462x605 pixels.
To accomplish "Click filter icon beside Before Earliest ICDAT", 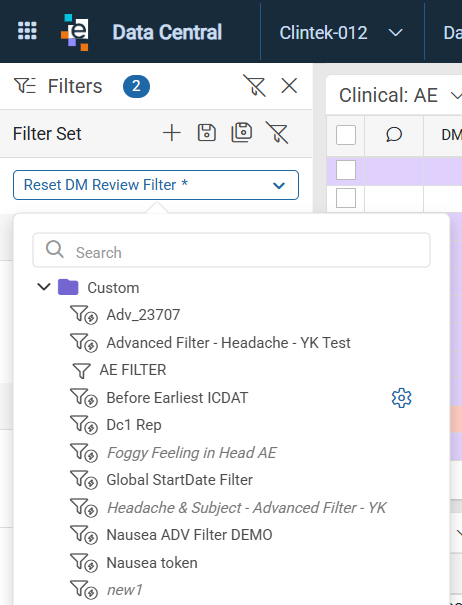I will click(x=84, y=397).
